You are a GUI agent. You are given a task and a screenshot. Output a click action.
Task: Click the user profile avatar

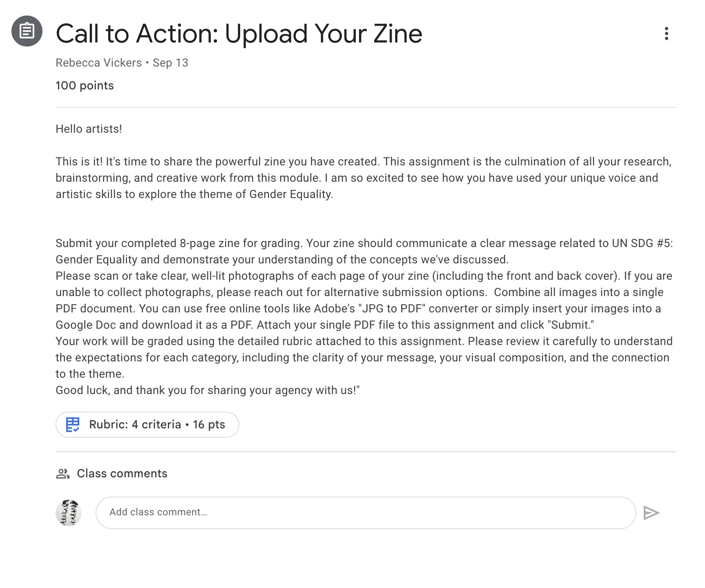click(69, 512)
